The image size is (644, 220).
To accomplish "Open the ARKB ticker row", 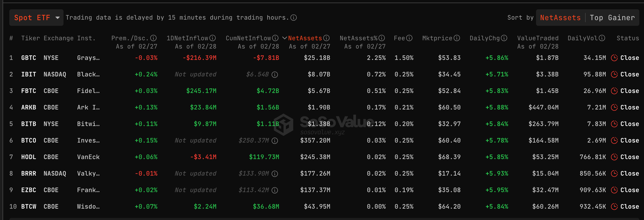I will click(x=28, y=107).
